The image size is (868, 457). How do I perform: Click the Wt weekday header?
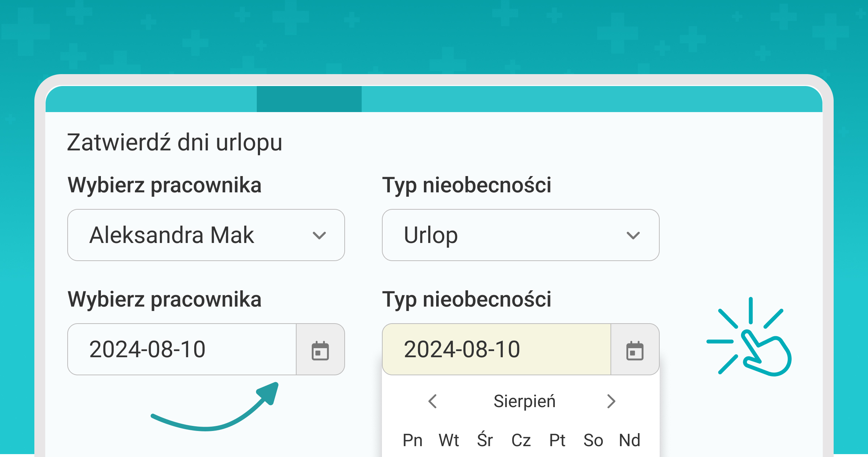449,440
